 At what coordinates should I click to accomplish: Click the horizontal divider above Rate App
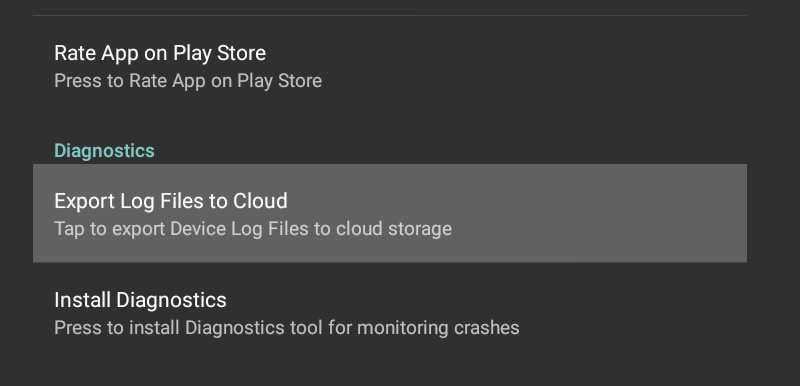390,15
